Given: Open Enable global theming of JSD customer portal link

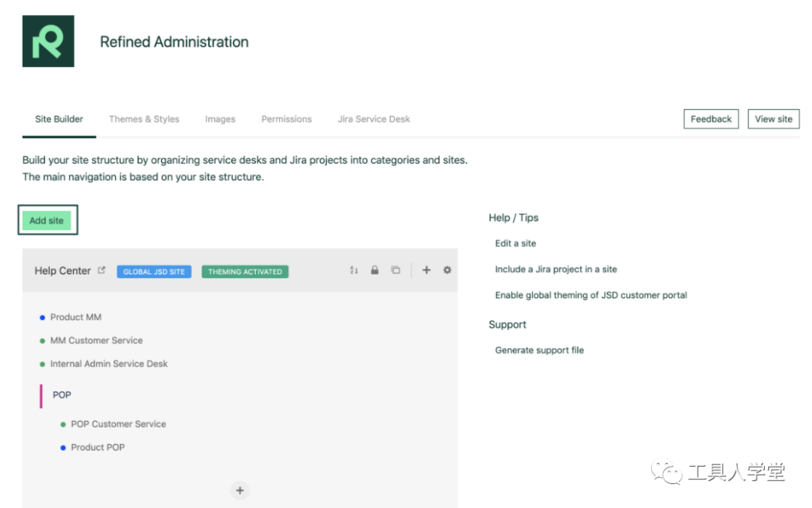Looking at the screenshot, I should (591, 295).
